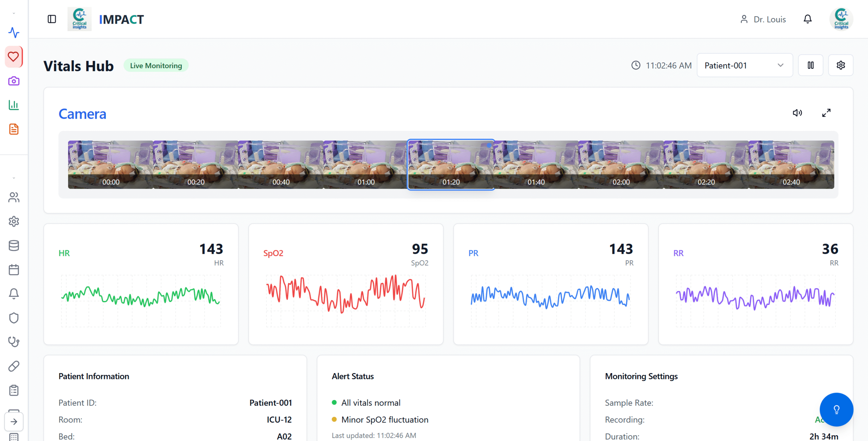Open the camera sidebar icon
The image size is (868, 441).
[x=14, y=81]
